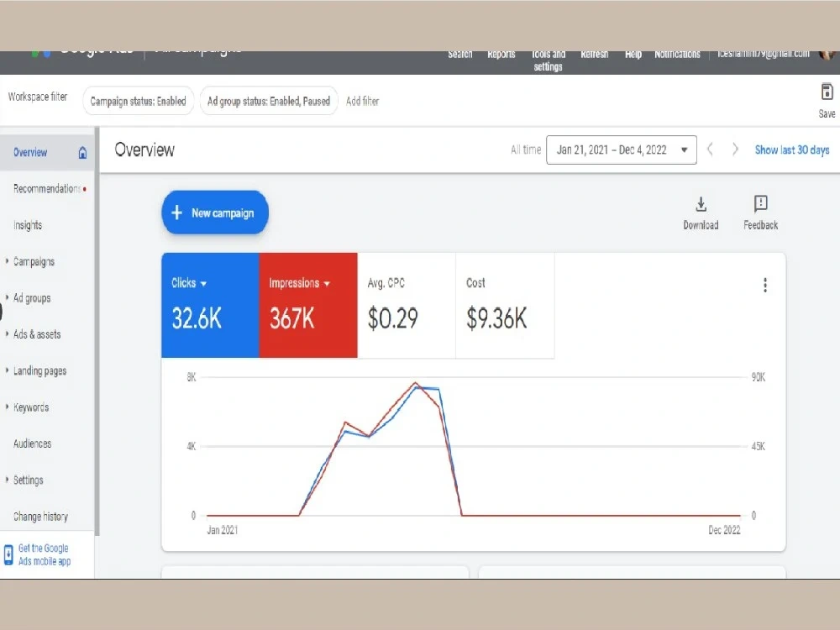Viewport: 840px width, 630px height.
Task: Expand the Campaigns sidebar section
Action: tap(7, 261)
